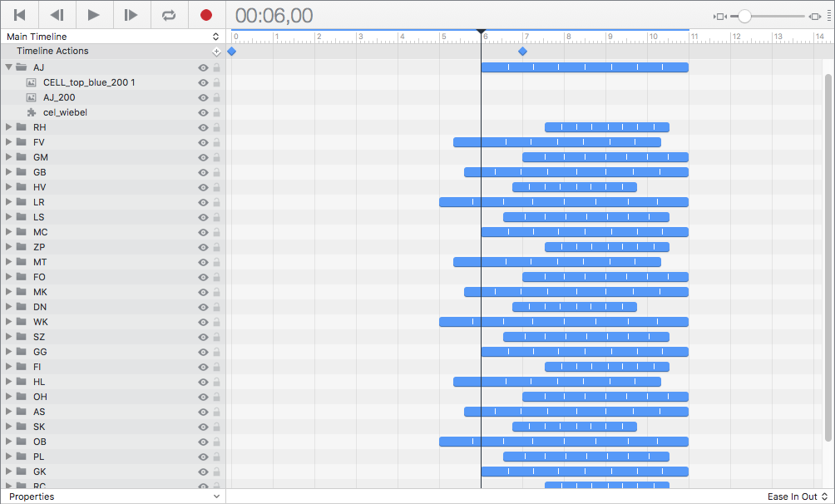
Task: Lock the SZ group
Action: 217,337
